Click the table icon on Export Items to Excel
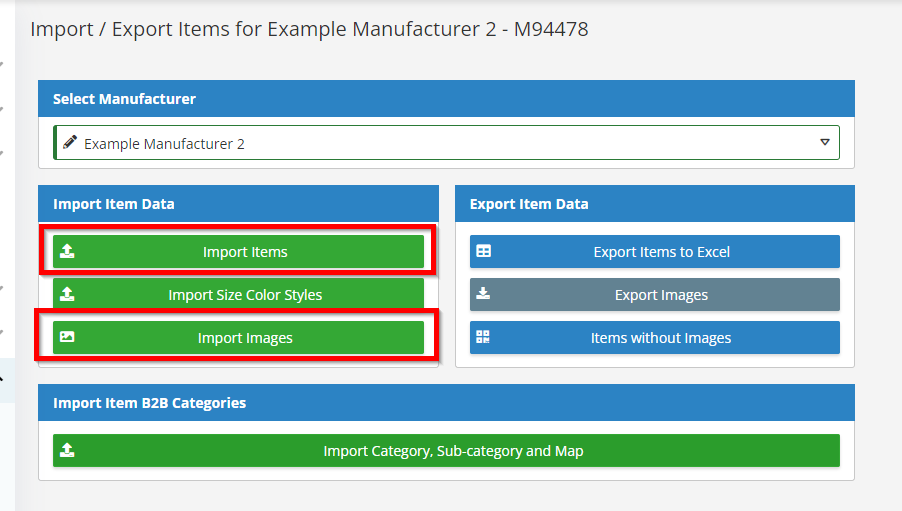Image resolution: width=902 pixels, height=511 pixels. (484, 251)
